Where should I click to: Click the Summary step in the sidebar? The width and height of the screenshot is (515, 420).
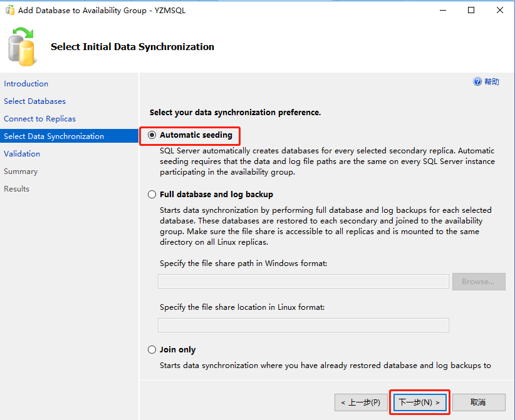coord(21,172)
